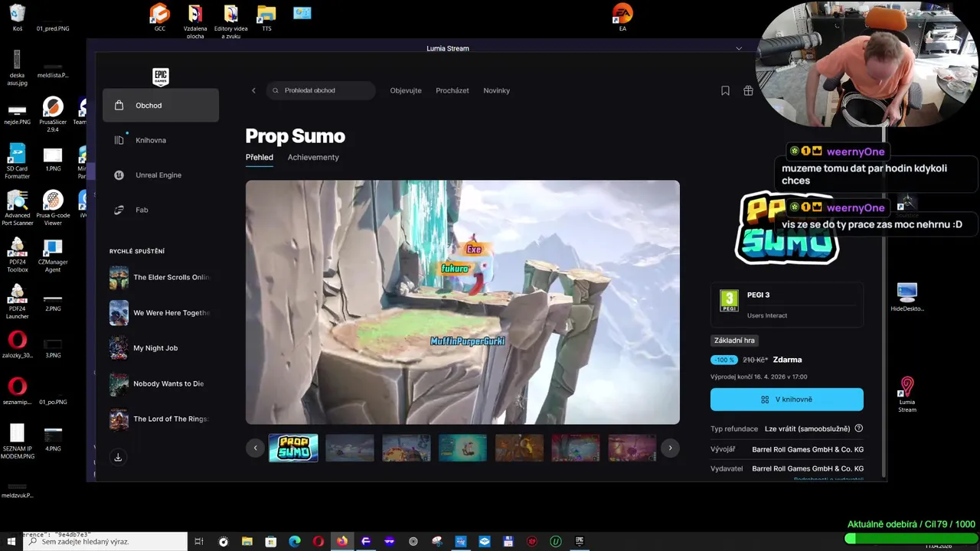Screen dimensions: 980x551
Task: Open Microsoft Edge from the taskbar
Action: [x=294, y=541]
